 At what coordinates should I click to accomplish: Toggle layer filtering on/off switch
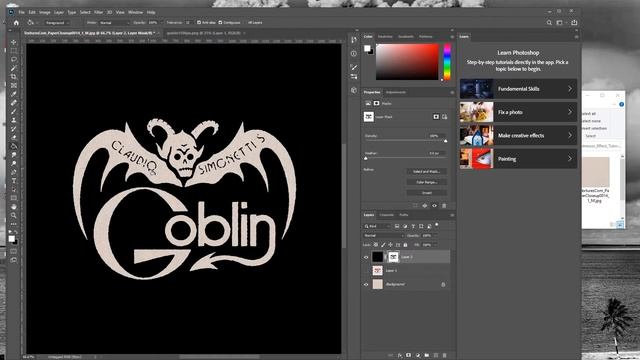tap(437, 224)
